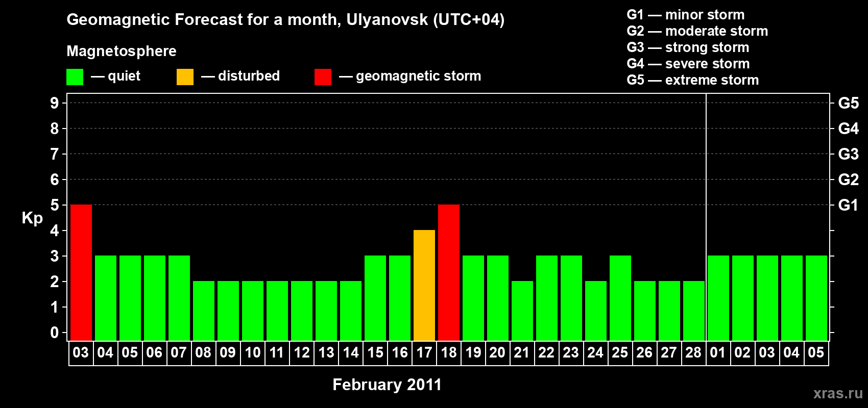
Task: Click the quiet legend label
Action: click(x=124, y=76)
